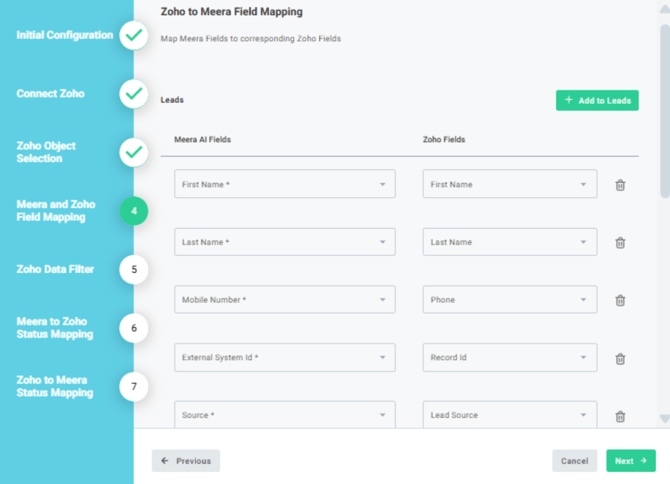Delete the Source mapping row
Viewport: 670px width, 484px height.
(x=620, y=416)
